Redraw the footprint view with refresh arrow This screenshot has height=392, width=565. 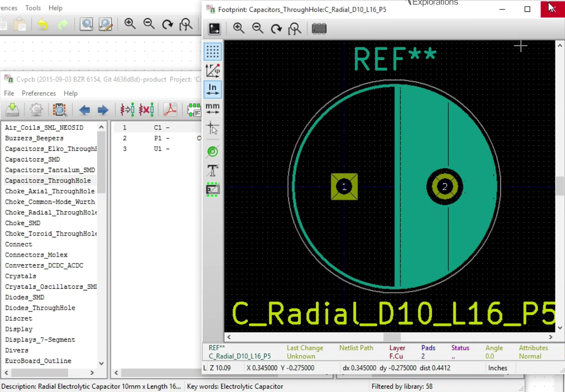point(276,29)
